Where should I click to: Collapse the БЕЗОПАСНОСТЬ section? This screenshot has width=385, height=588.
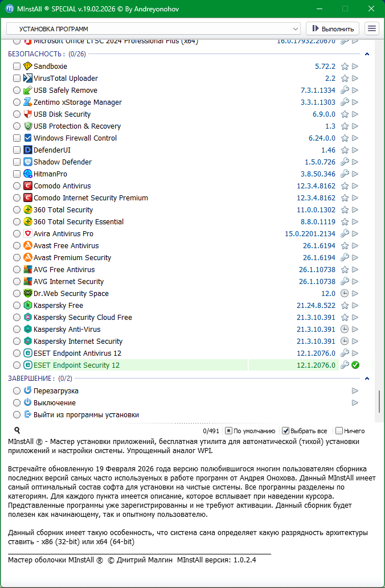click(367, 54)
